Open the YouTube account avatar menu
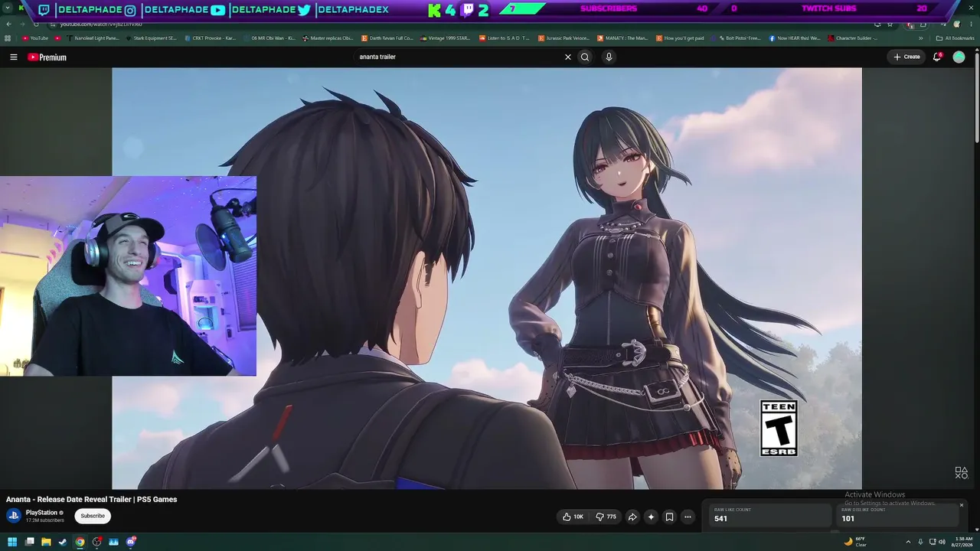Screen dimensions: 980x551 tap(959, 57)
